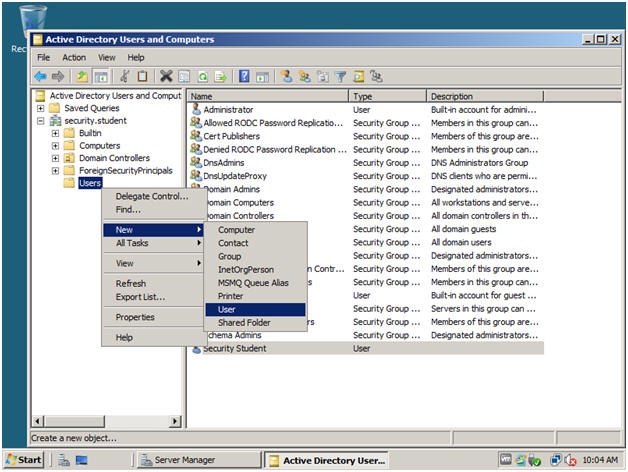Click the show desktop quick launch icon
Viewport: 628px width, 472px height.
81,460
